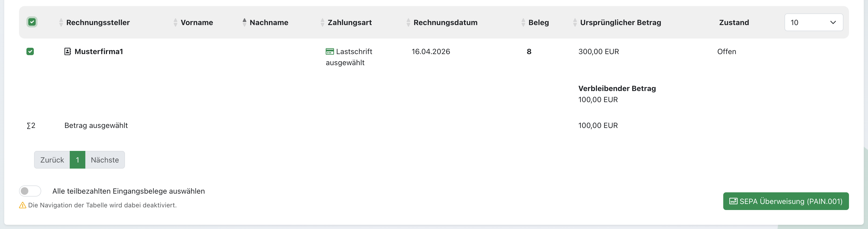Open the Musterfirma1 company link

pyautogui.click(x=99, y=51)
